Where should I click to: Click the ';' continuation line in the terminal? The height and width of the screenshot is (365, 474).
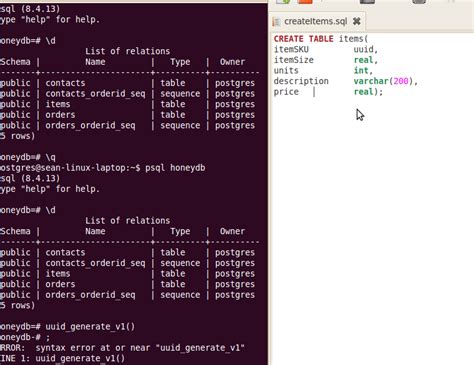click(25, 337)
